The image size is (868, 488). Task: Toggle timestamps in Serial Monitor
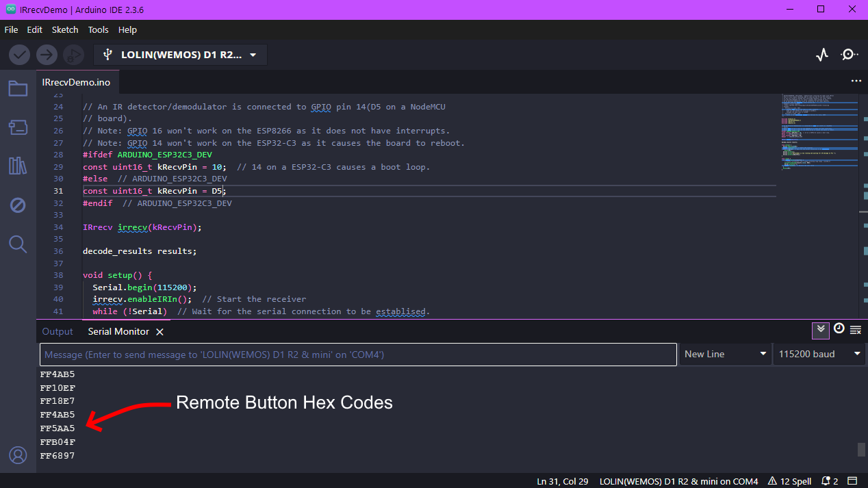point(839,329)
